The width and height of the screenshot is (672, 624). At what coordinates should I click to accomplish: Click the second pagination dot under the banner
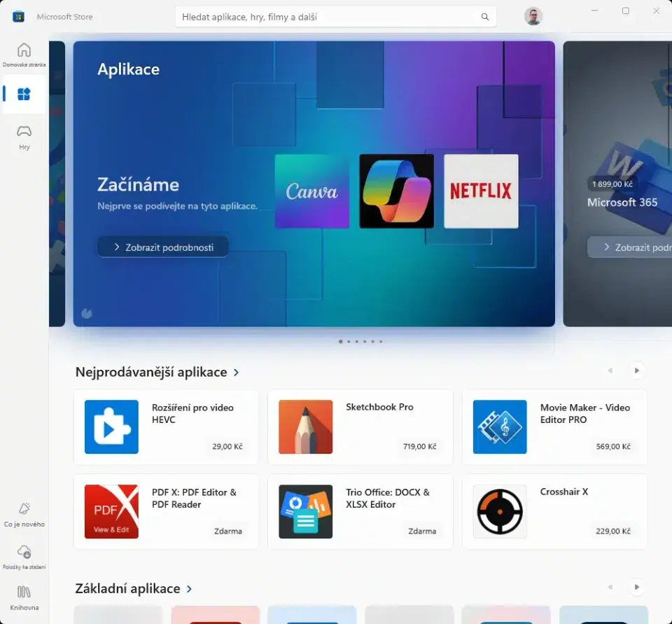coord(349,341)
